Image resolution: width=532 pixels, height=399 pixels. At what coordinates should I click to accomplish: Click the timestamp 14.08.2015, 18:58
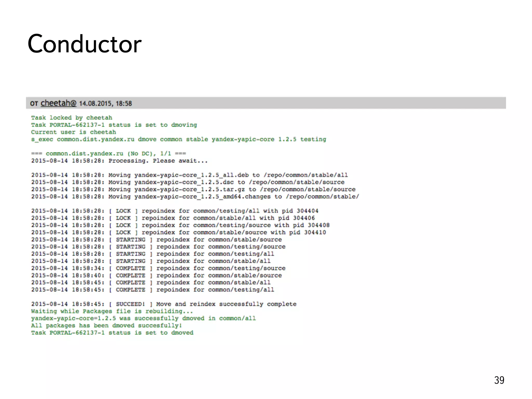pyautogui.click(x=105, y=104)
